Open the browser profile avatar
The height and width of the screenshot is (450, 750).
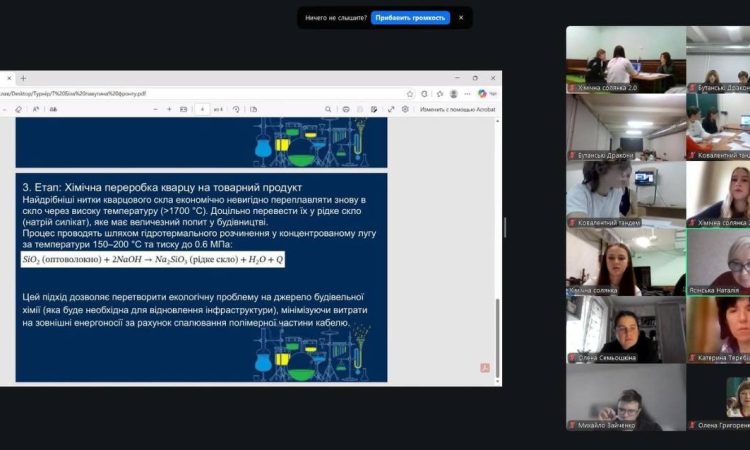click(453, 94)
